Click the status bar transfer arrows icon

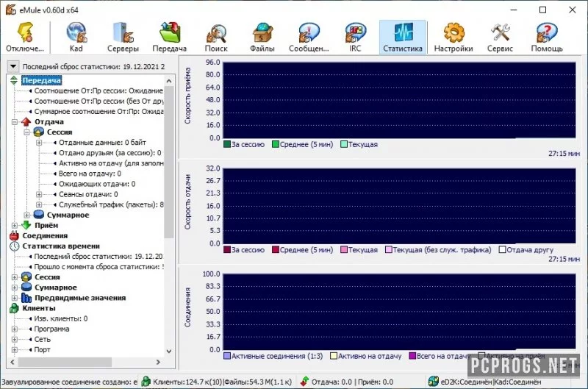coord(304,382)
